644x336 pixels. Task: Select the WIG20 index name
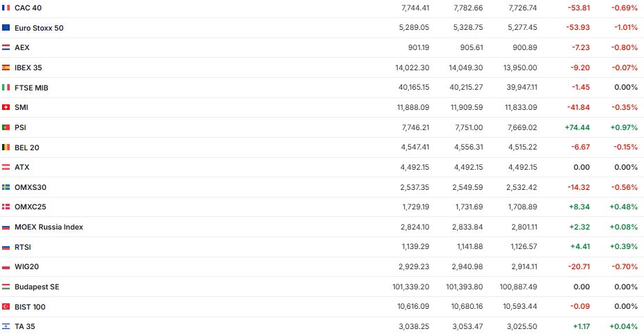point(26,266)
